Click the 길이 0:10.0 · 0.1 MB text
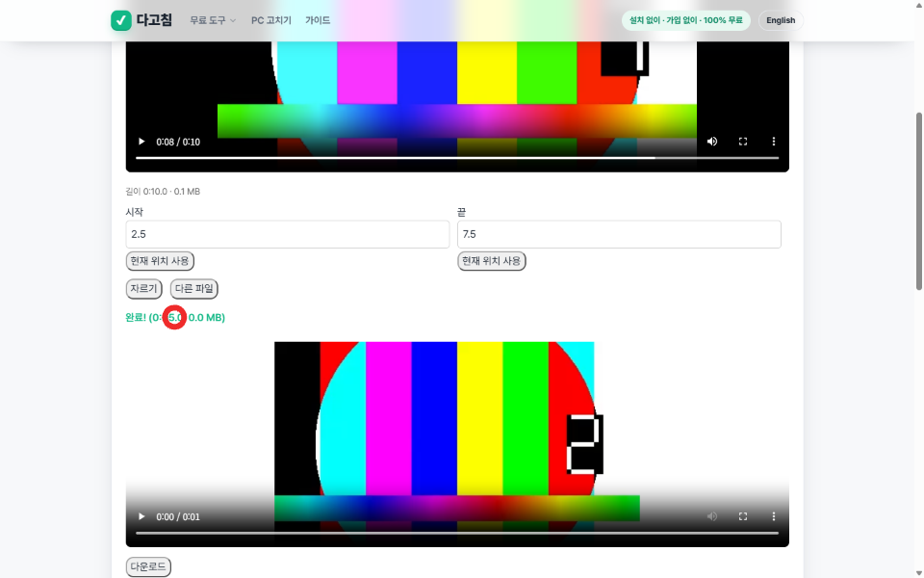This screenshot has height=578, width=924. 163,191
